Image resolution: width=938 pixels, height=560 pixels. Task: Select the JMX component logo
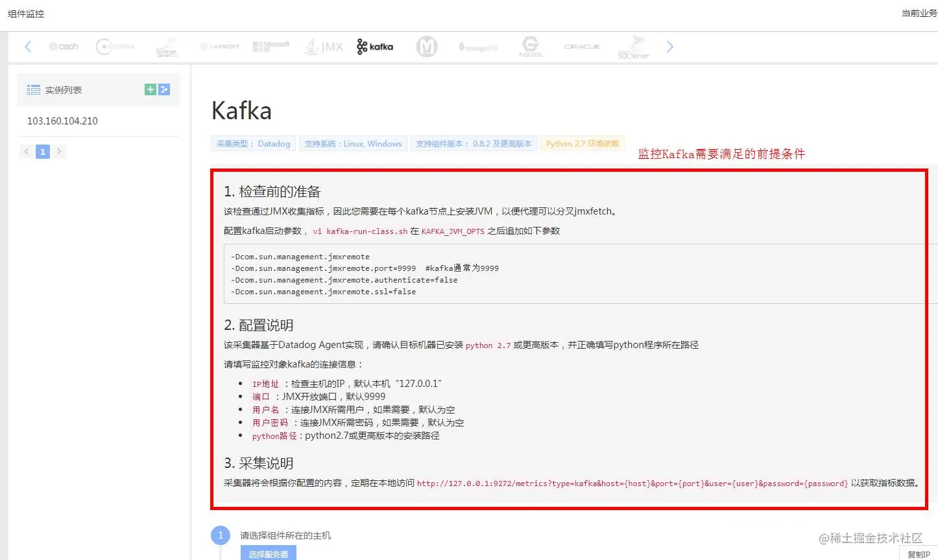[x=324, y=47]
